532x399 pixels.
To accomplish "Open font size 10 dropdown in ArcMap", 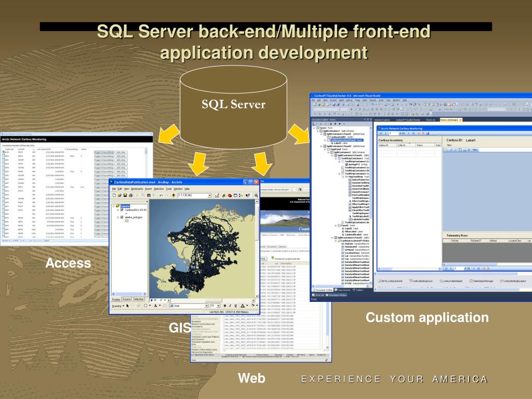I will [x=218, y=305].
